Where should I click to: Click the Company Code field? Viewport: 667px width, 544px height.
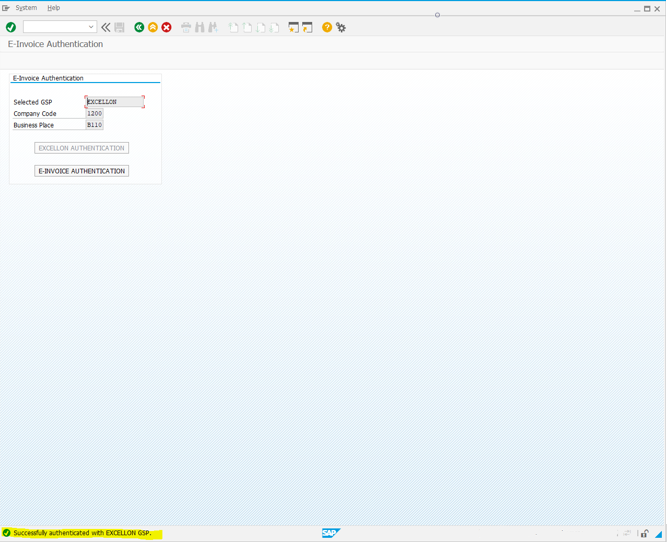[94, 114]
